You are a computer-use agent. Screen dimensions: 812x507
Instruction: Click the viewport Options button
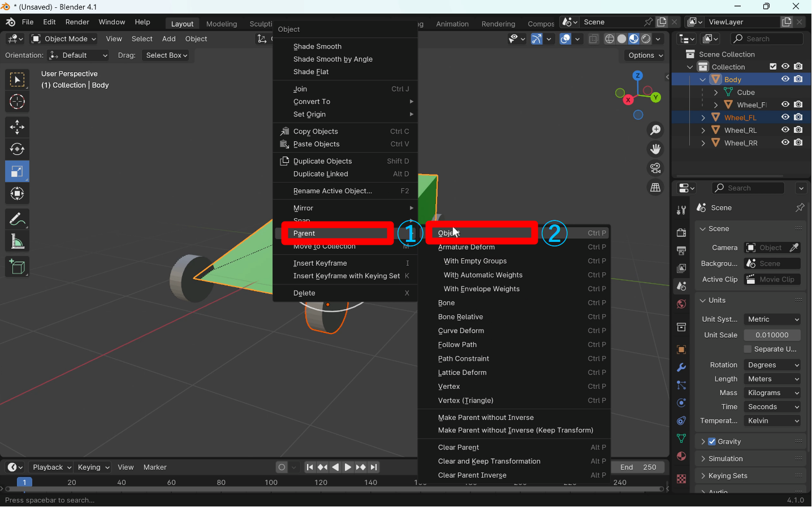[x=645, y=55]
